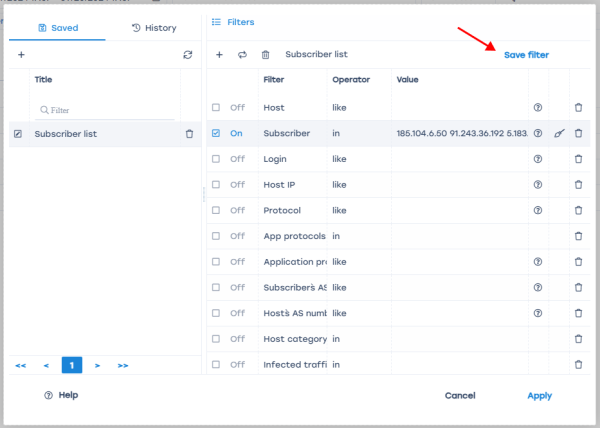This screenshot has width=600, height=428.
Task: Go to the last page of saved filters
Action: tap(123, 366)
